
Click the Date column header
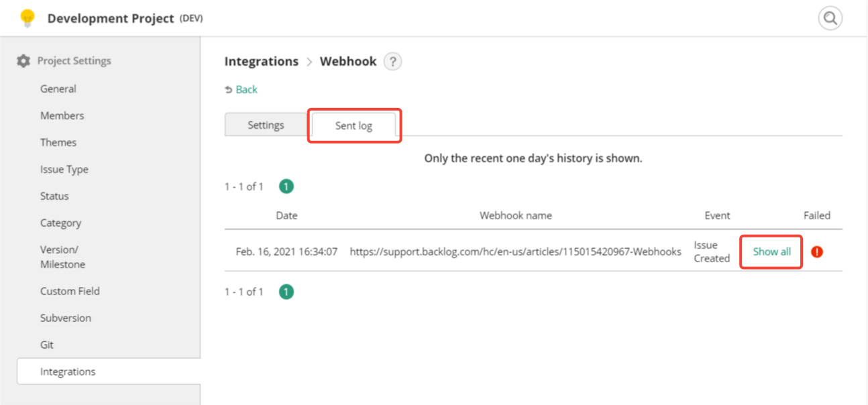tap(286, 215)
